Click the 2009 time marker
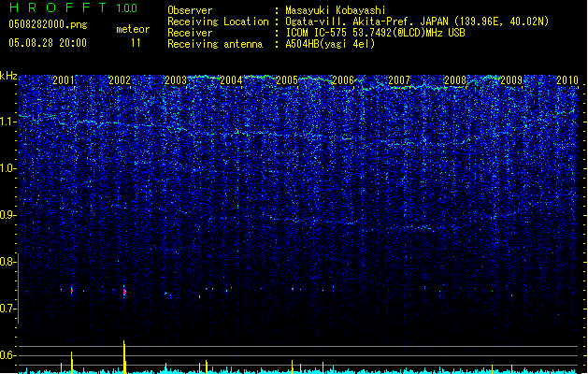Viewport: 588px width, 374px height. (511, 80)
